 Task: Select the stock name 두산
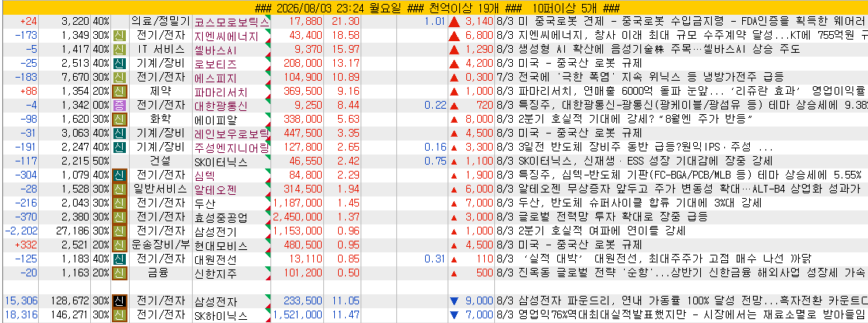205,203
